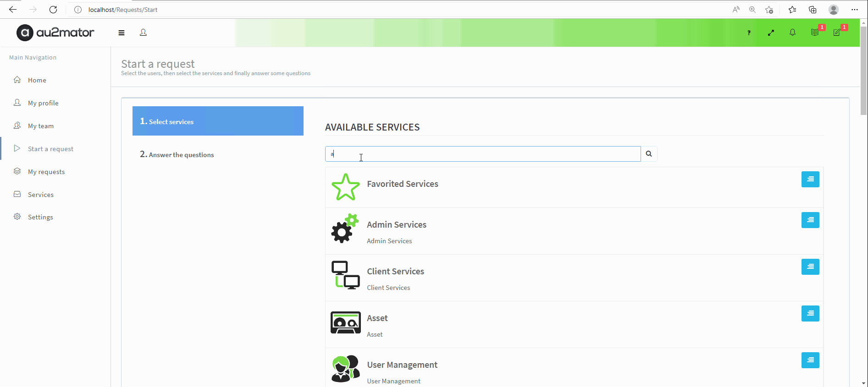
Task: Go to Settings in the sidebar
Action: [40, 217]
